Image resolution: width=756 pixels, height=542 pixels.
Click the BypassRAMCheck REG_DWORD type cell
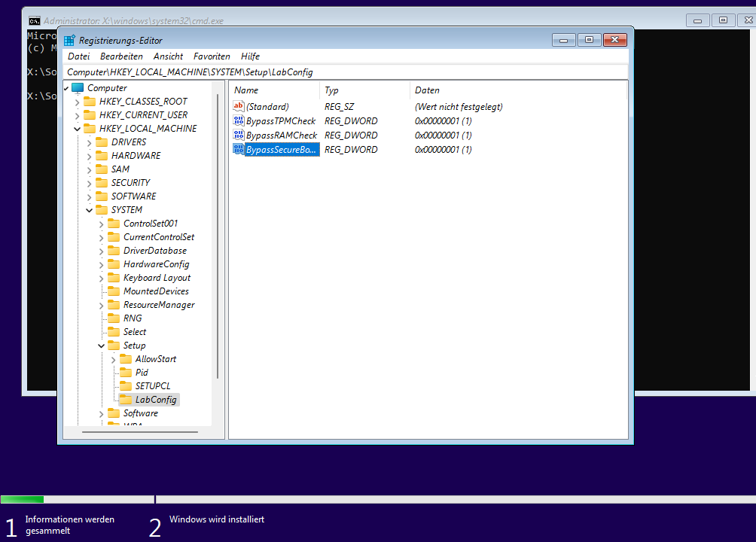[351, 135]
